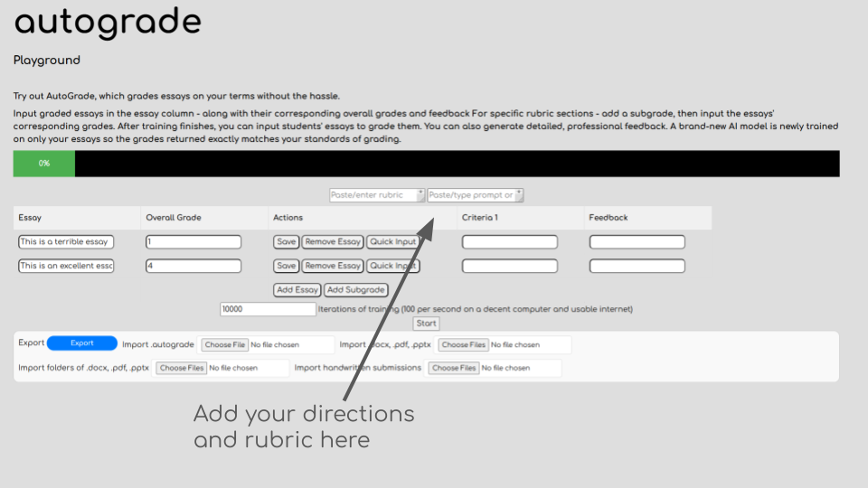Choose Files for Import handwritten submissions
The image size is (868, 488).
click(454, 368)
